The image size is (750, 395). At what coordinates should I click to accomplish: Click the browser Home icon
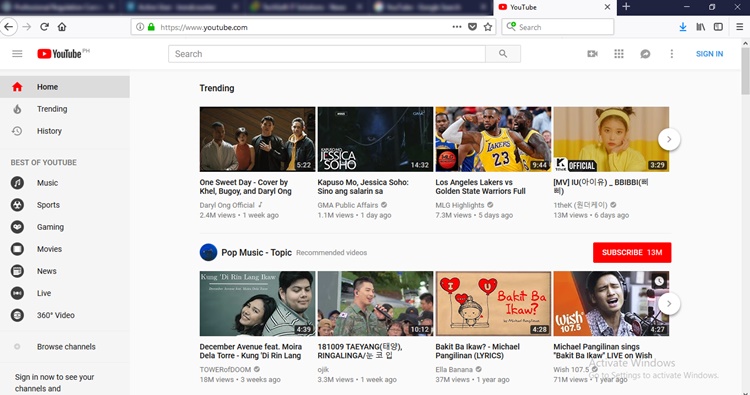(x=62, y=27)
